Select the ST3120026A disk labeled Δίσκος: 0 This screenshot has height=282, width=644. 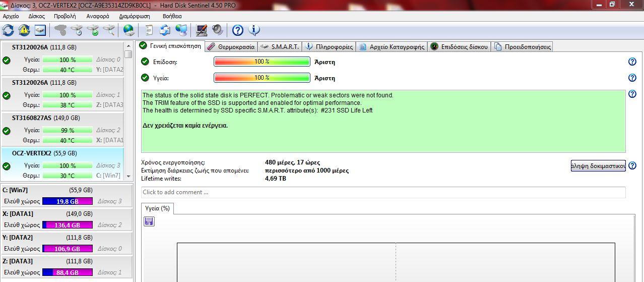(62, 58)
